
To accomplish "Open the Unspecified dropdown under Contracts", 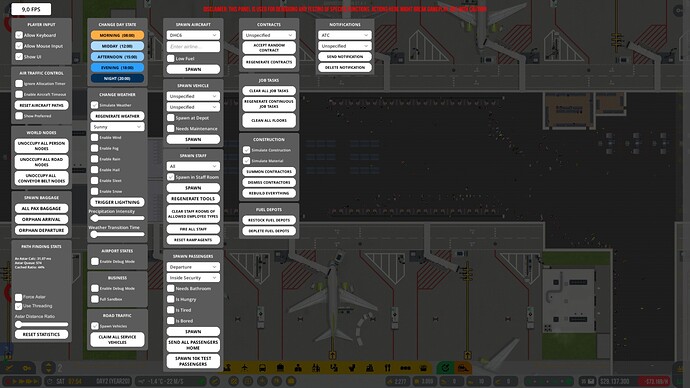I will coord(269,35).
